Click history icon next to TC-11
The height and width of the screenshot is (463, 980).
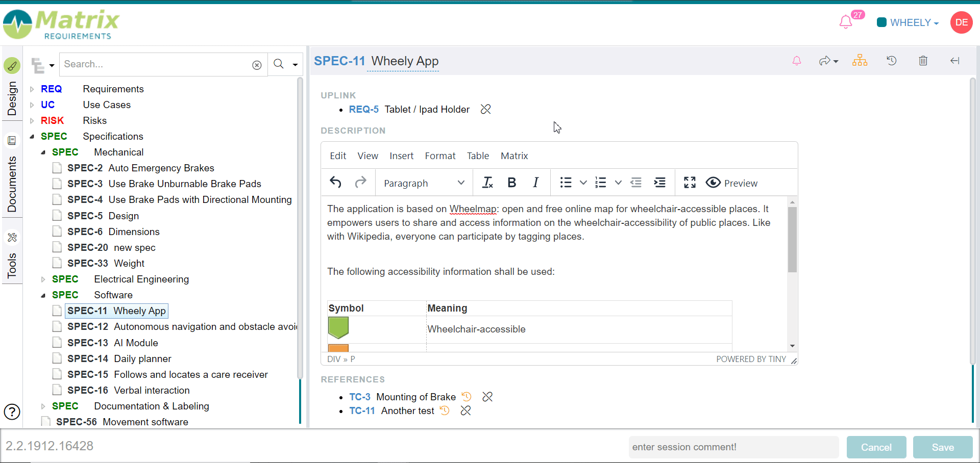coord(445,410)
